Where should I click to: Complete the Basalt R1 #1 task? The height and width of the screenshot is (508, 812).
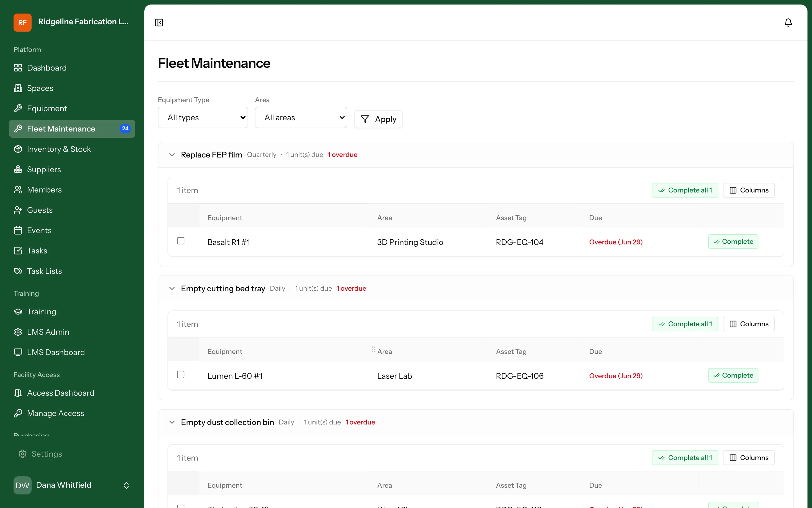[733, 242]
